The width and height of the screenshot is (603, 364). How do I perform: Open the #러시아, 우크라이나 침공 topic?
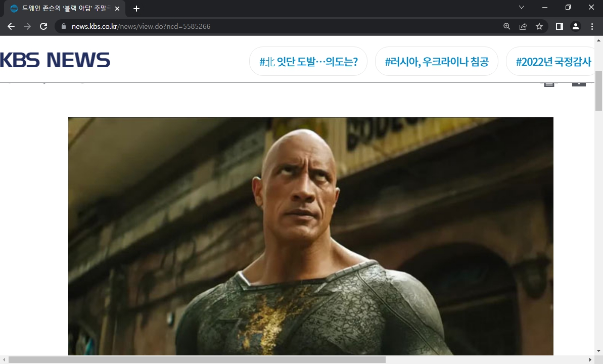tap(437, 61)
